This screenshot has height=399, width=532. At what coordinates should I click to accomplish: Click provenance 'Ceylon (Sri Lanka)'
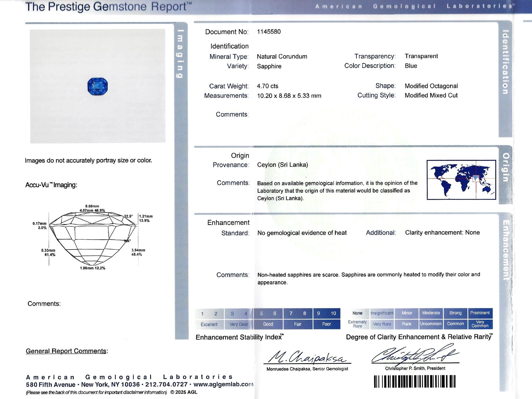282,165
